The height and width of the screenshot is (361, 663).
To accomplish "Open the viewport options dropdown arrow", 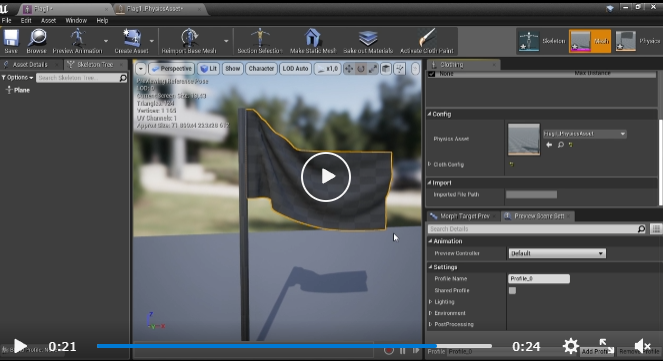I will pyautogui.click(x=141, y=68).
